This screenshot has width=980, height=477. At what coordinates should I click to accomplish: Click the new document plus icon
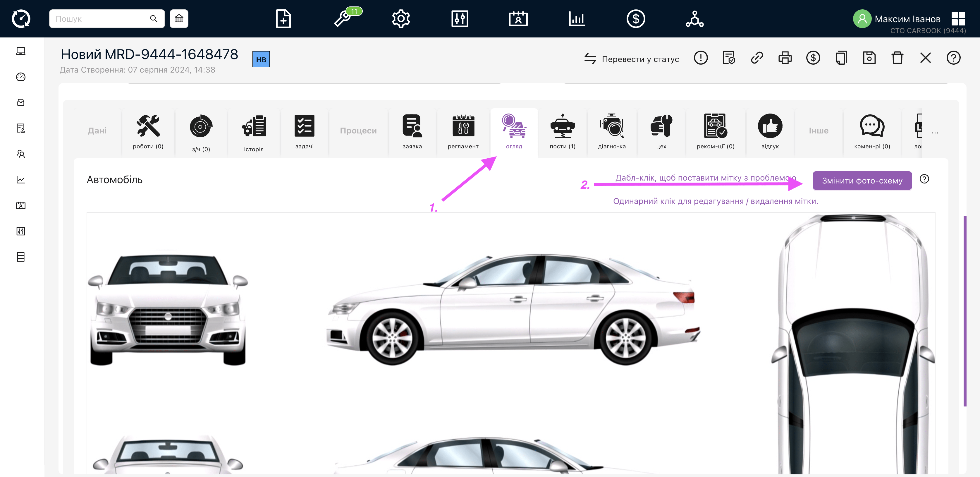[x=283, y=19]
